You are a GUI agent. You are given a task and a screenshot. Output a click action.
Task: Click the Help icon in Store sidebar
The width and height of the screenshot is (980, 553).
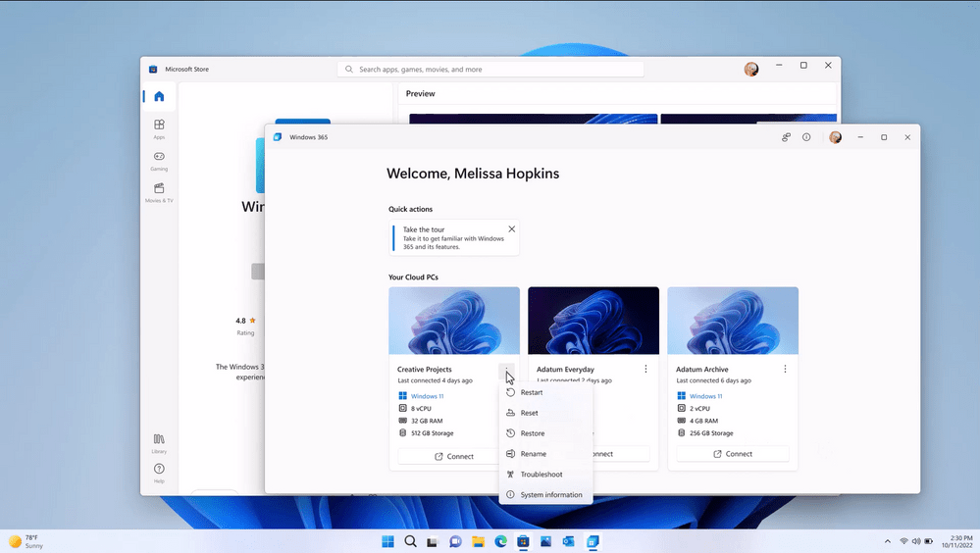click(159, 473)
